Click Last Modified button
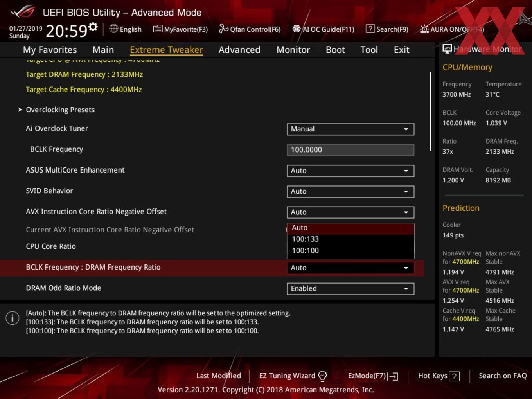The height and width of the screenshot is (399, 532). [219, 376]
